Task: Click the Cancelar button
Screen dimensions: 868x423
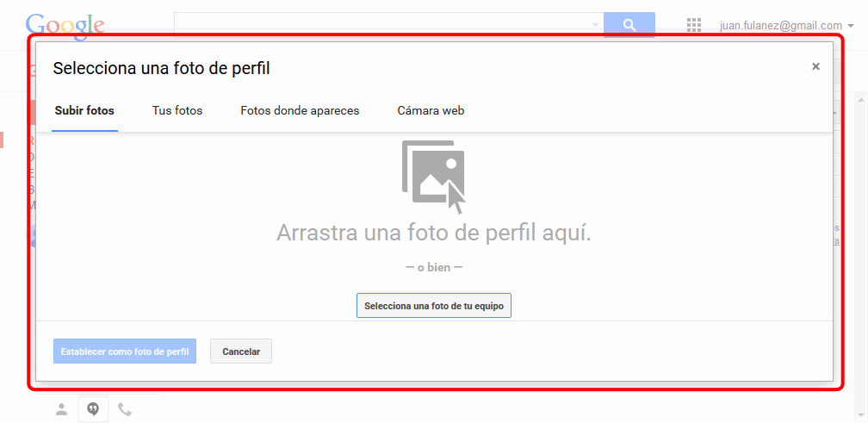Action: coord(241,351)
